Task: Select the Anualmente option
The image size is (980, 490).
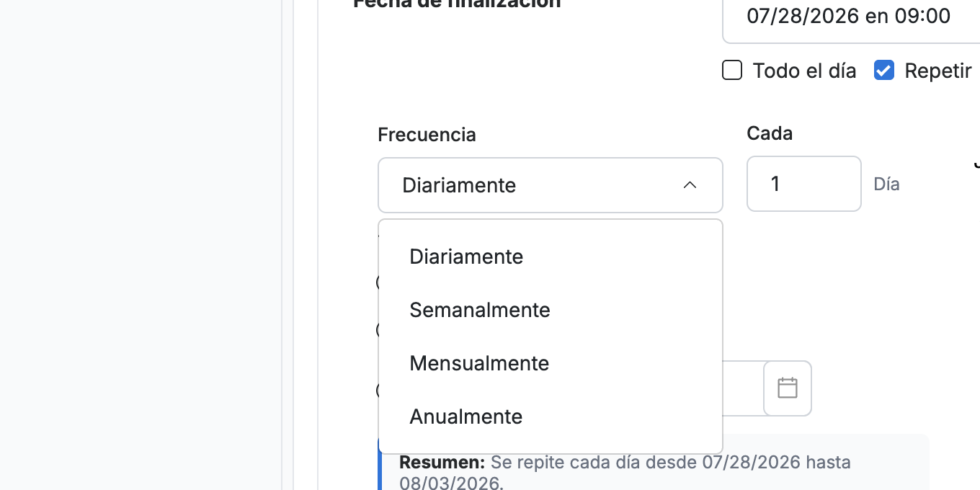Action: pyautogui.click(x=550, y=416)
